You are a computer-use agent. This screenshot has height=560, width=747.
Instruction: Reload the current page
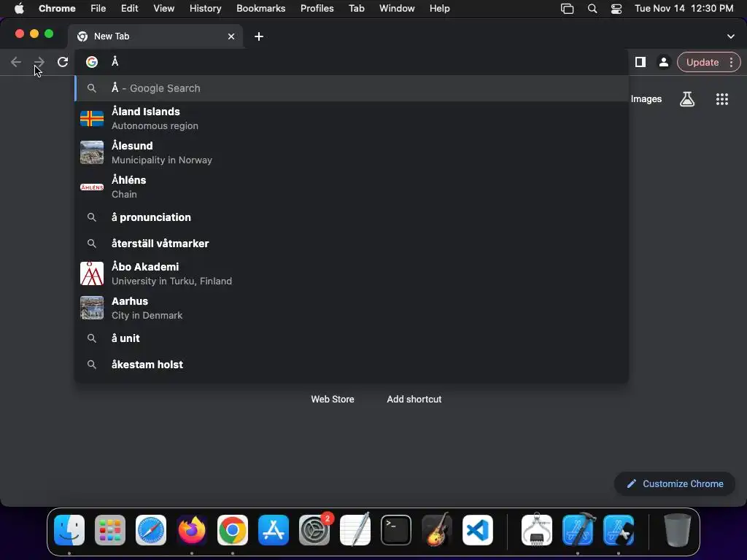click(x=63, y=62)
